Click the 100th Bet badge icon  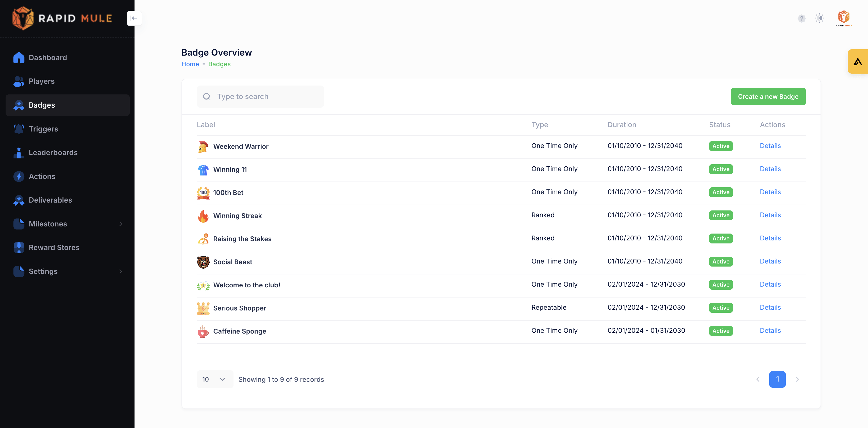point(203,193)
